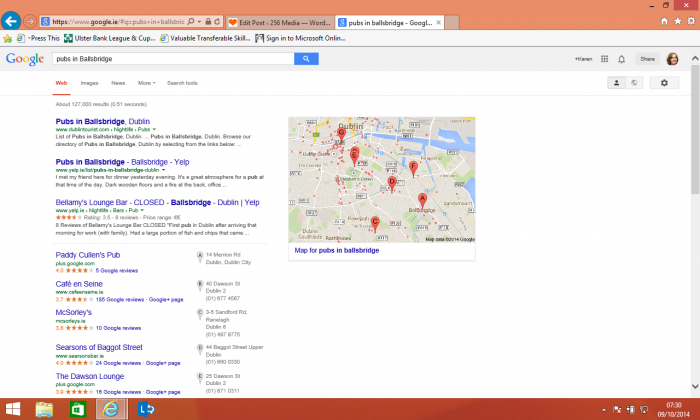
Task: Open the Café en Seine listing
Action: tap(79, 284)
